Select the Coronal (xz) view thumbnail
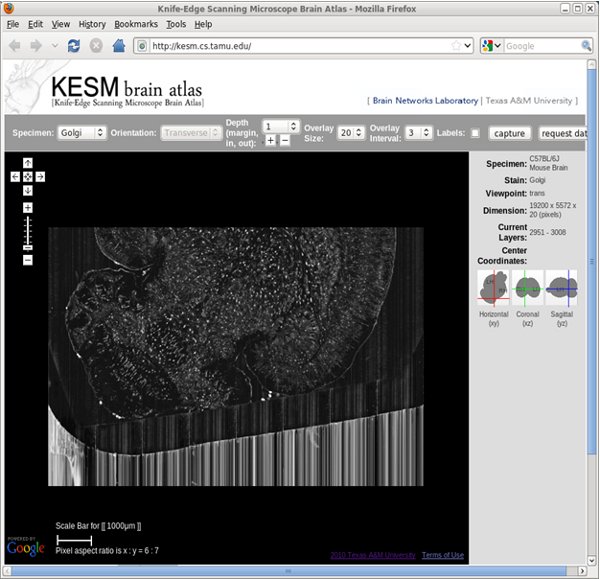 point(527,289)
